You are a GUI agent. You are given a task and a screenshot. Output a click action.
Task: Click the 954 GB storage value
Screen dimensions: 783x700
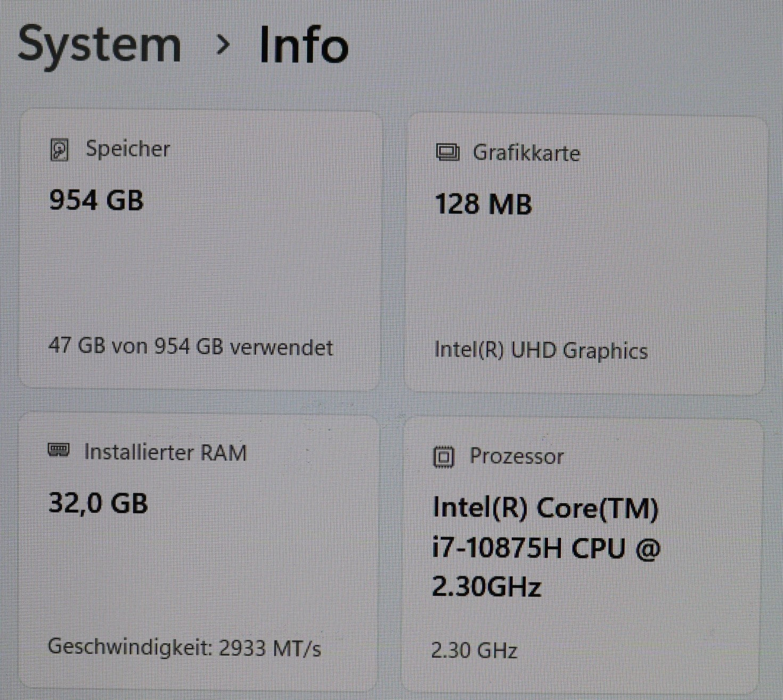pos(96,201)
